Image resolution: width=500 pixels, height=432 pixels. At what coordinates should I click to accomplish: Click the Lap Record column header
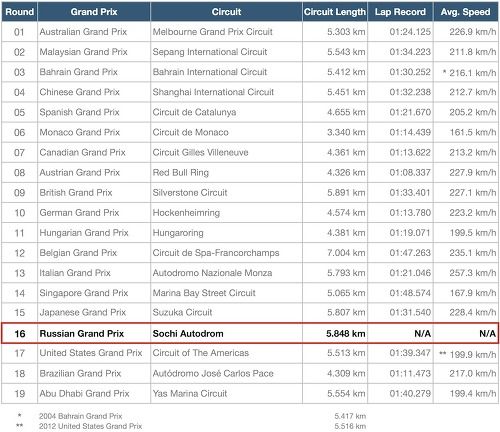[x=400, y=12]
